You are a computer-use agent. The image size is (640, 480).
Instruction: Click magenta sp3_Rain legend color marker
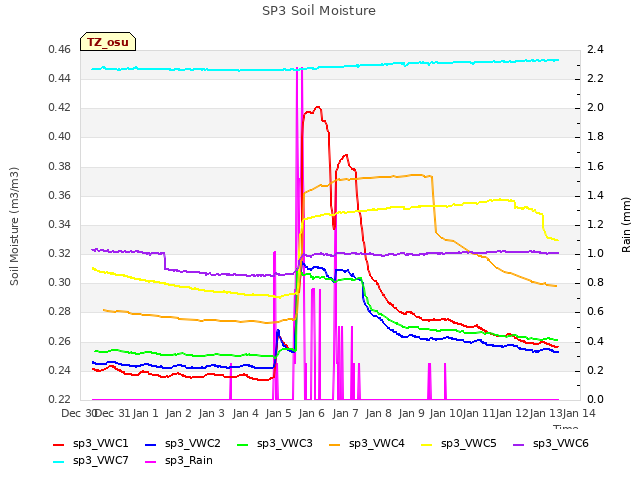pyautogui.click(x=151, y=462)
